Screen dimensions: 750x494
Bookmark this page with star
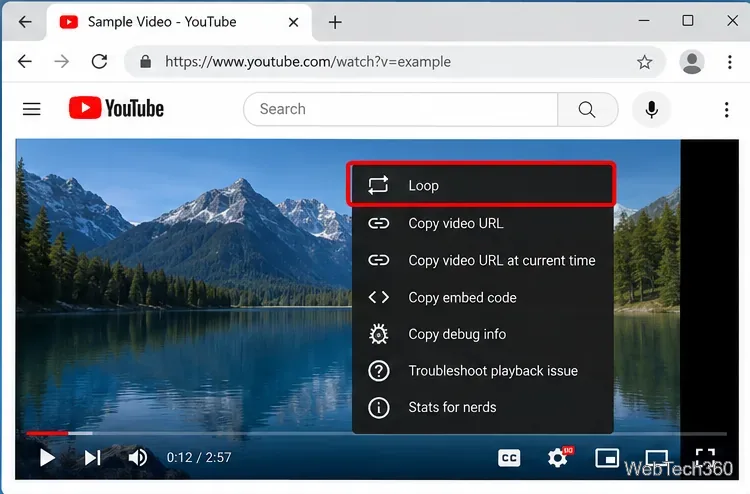click(x=644, y=62)
